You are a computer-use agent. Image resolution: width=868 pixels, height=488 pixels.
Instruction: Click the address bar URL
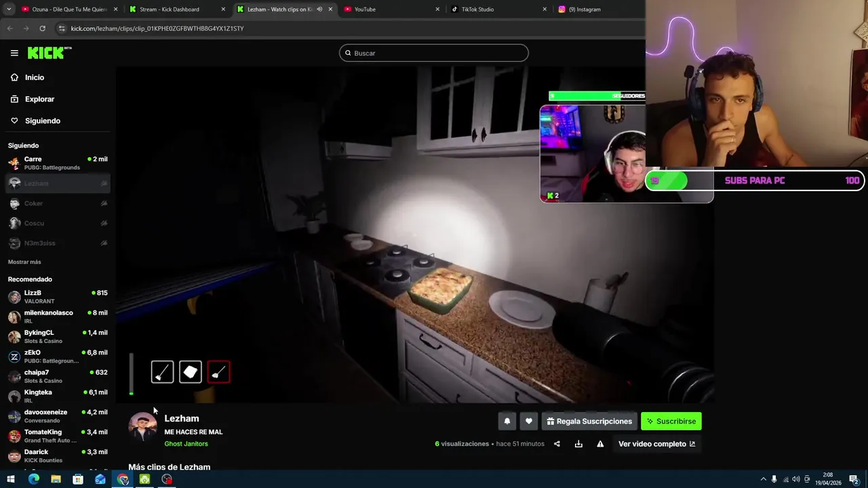(157, 28)
